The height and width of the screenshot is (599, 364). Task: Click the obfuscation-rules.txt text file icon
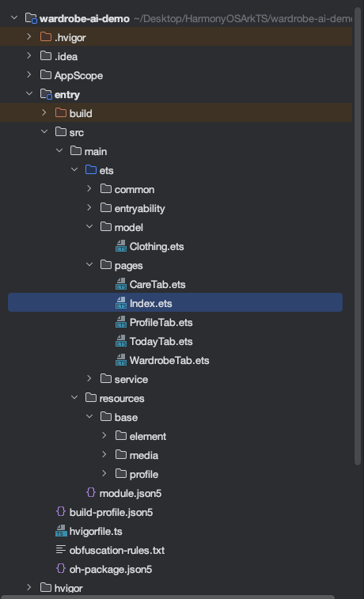click(x=61, y=550)
